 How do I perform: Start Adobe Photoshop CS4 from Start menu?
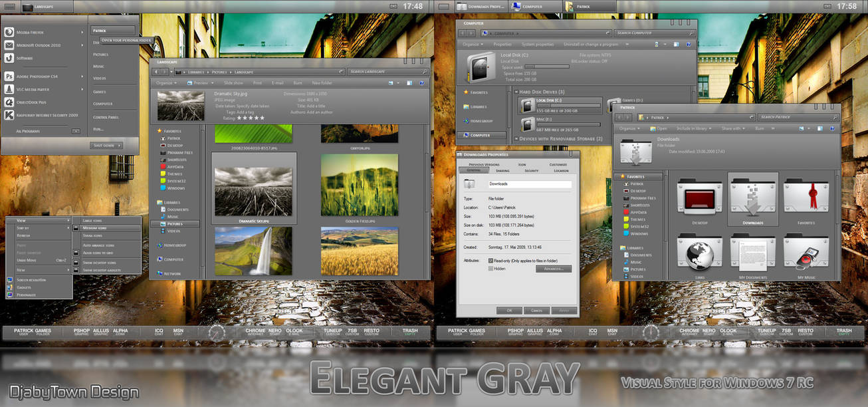click(45, 76)
